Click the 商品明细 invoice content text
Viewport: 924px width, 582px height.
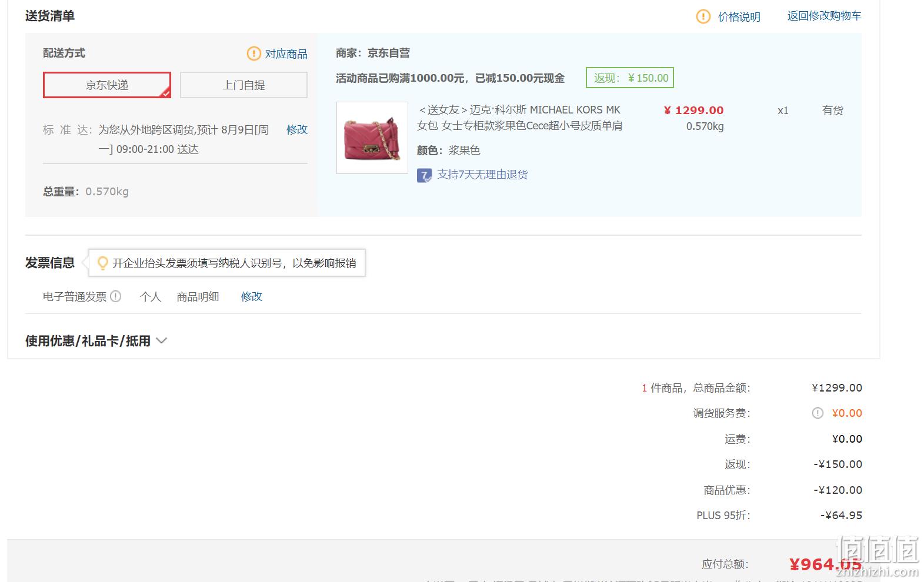(198, 297)
